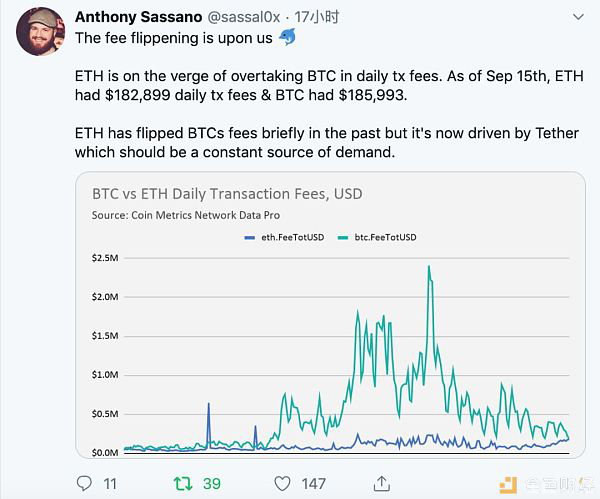The height and width of the screenshot is (499, 600).
Task: Click Anthony Sassano's profile avatar
Action: 41,31
